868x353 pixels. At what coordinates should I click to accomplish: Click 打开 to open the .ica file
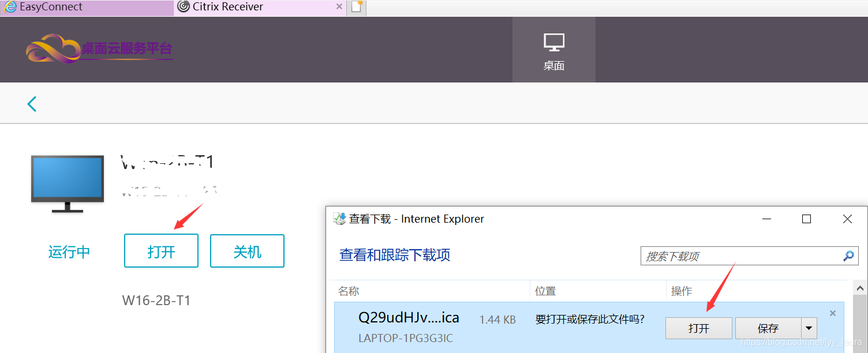pos(698,328)
